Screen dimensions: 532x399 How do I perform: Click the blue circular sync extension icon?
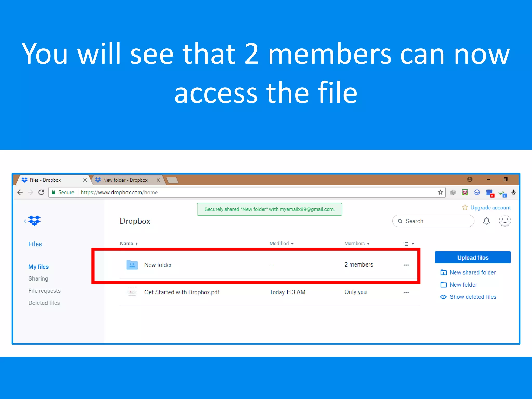(477, 192)
